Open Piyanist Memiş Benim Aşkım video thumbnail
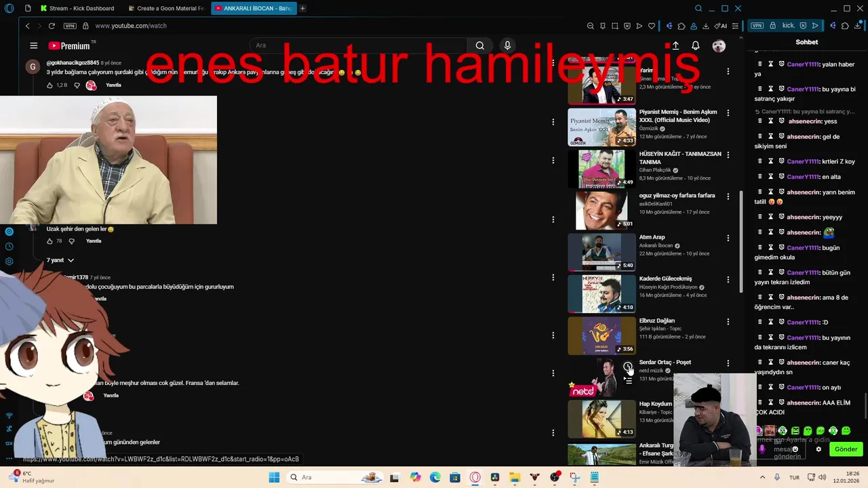868x488 pixels. [x=601, y=127]
